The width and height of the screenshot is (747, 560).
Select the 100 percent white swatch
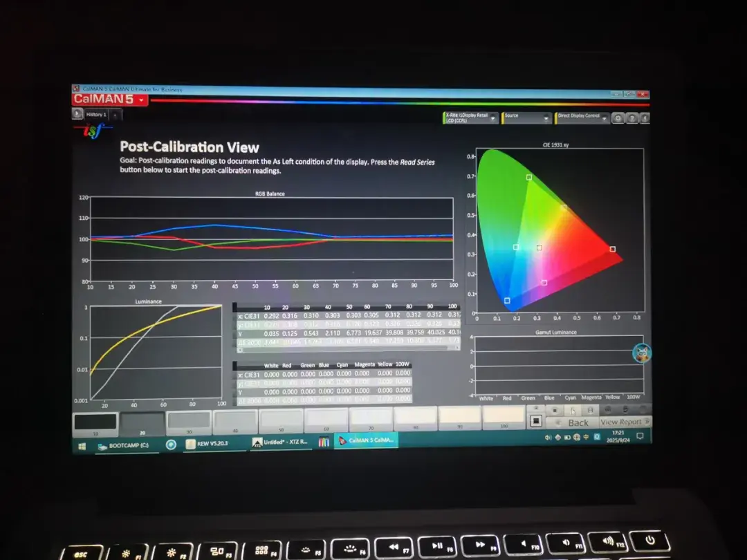pyautogui.click(x=504, y=418)
